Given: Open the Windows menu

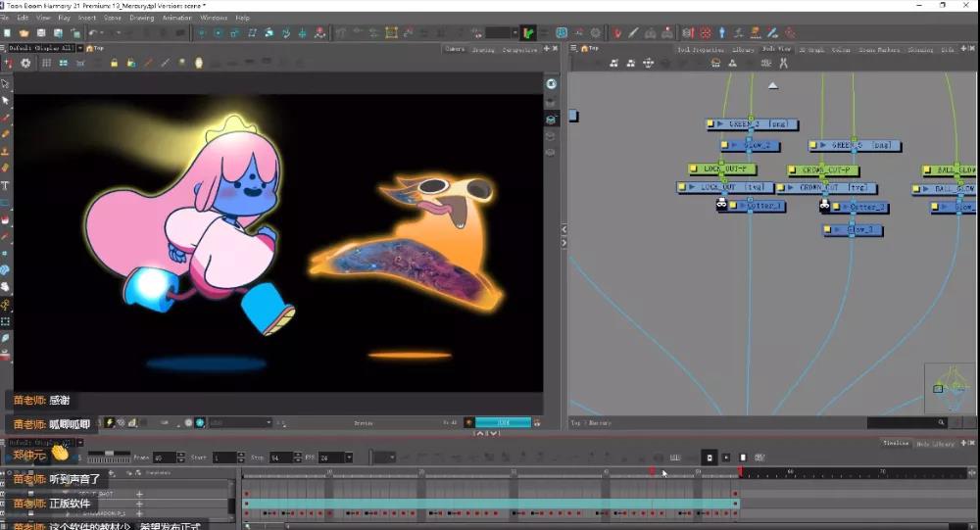Looking at the screenshot, I should click(x=214, y=18).
